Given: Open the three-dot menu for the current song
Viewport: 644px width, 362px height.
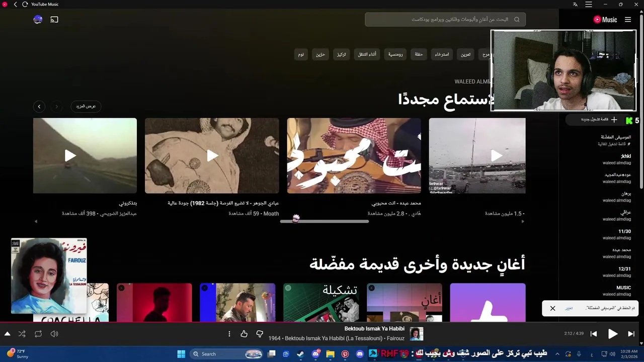Looking at the screenshot, I should tap(229, 334).
